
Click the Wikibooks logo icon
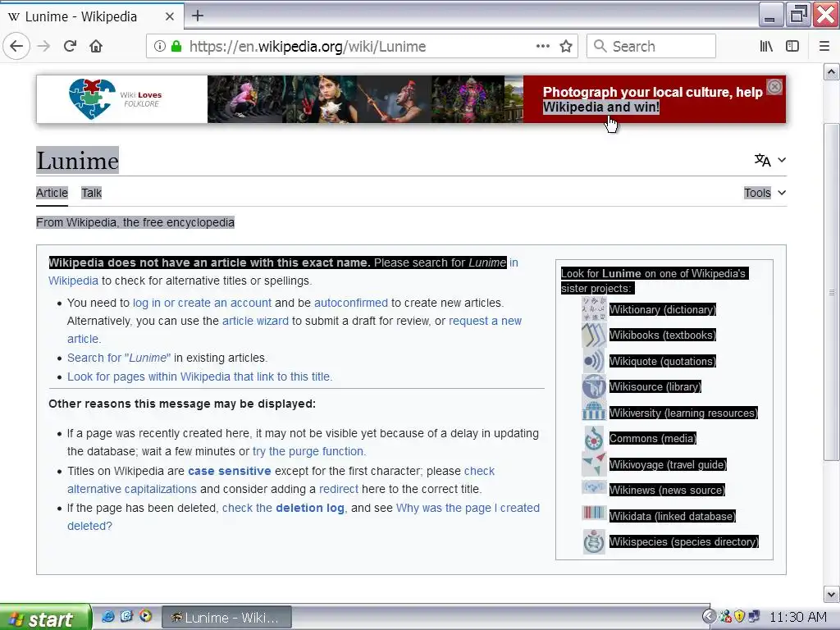(594, 336)
